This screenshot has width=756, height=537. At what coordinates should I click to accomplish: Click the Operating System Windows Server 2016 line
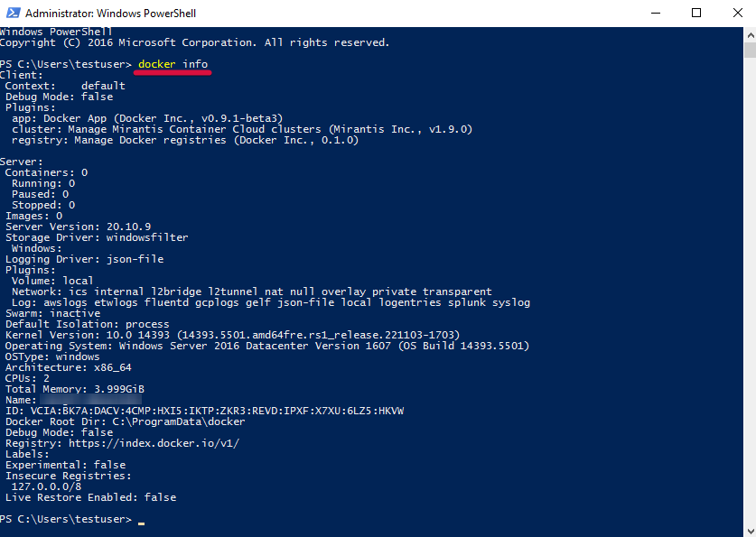[267, 346]
